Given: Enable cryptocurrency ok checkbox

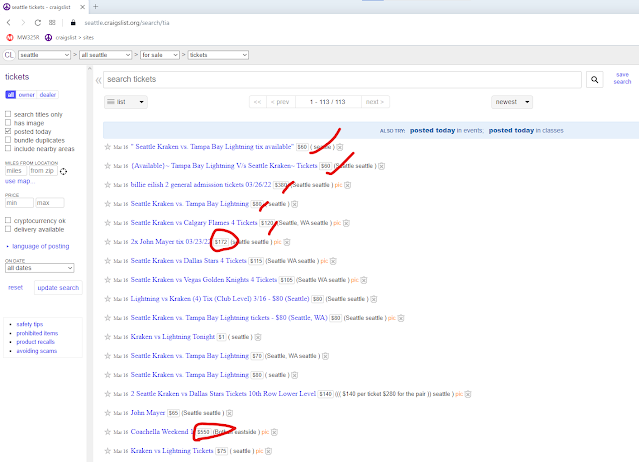Looking at the screenshot, I should 8,220.
